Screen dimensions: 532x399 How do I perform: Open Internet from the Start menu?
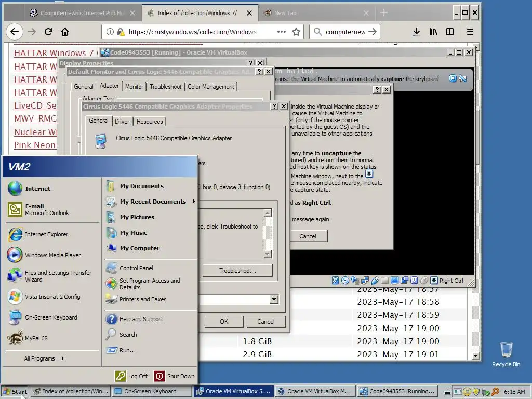click(52, 188)
